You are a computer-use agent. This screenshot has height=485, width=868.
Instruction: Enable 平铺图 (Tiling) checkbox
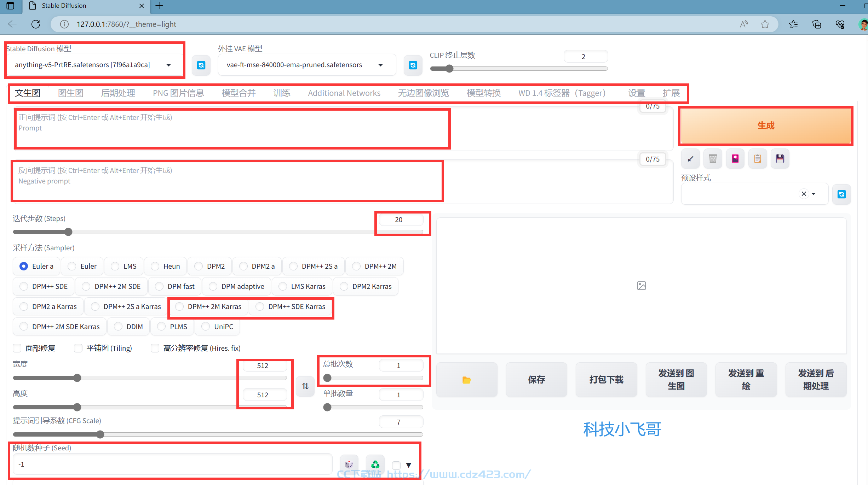[x=78, y=348]
